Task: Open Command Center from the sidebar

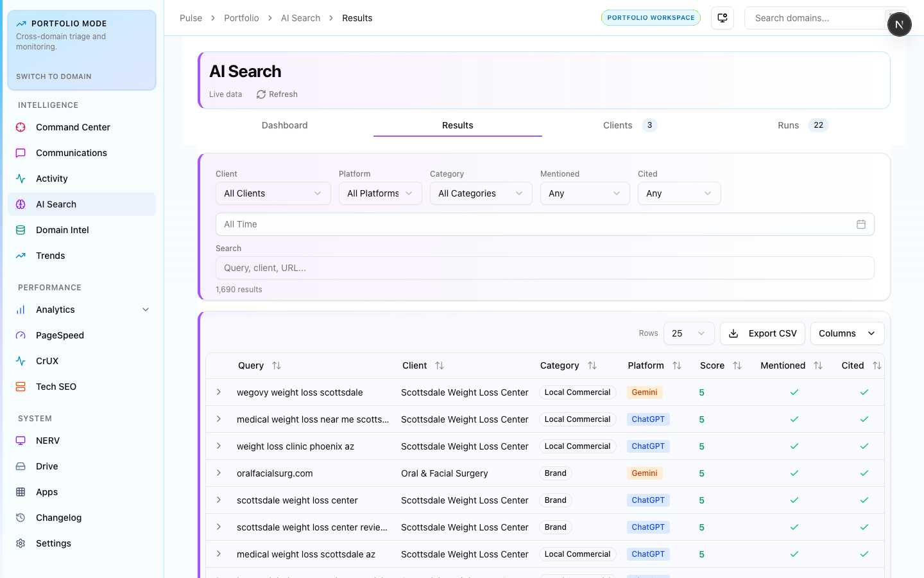Action: tap(73, 127)
